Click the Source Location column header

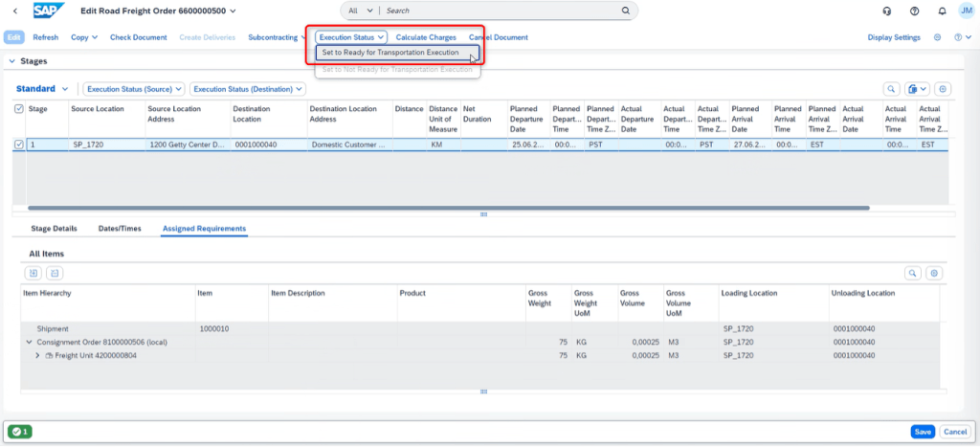coord(107,118)
